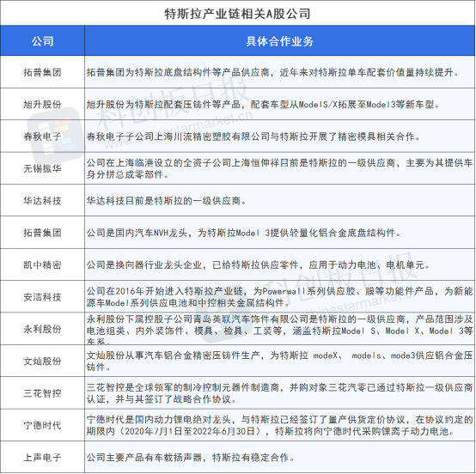476x474 pixels.
Task: Click the 文灿股份 company cell
Action: tap(42, 362)
